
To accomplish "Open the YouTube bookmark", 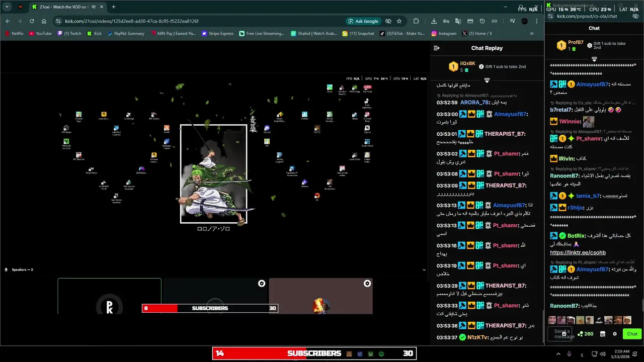I will coord(40,34).
